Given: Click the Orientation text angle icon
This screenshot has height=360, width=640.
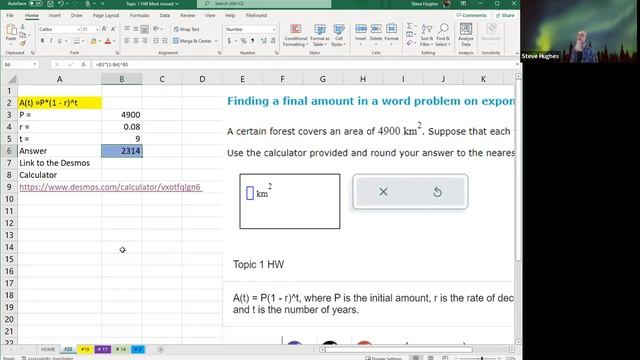Looking at the screenshot, I should (x=156, y=29).
